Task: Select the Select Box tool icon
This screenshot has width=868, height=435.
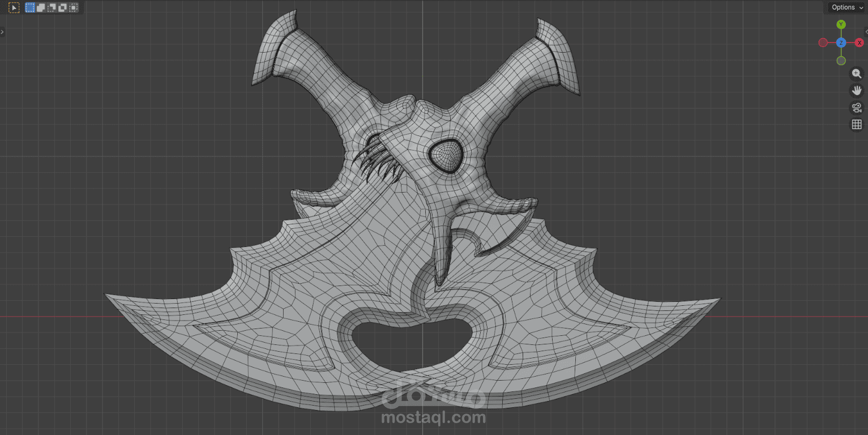Action: tap(14, 8)
